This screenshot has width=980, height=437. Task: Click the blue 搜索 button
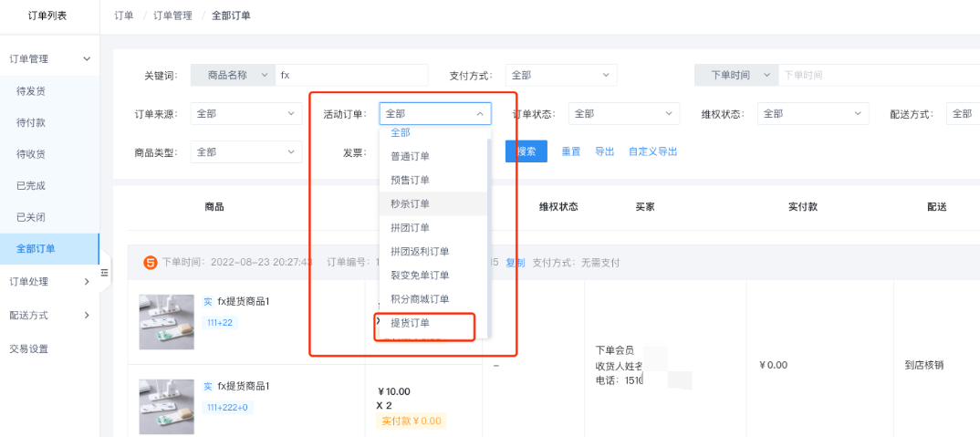(526, 151)
